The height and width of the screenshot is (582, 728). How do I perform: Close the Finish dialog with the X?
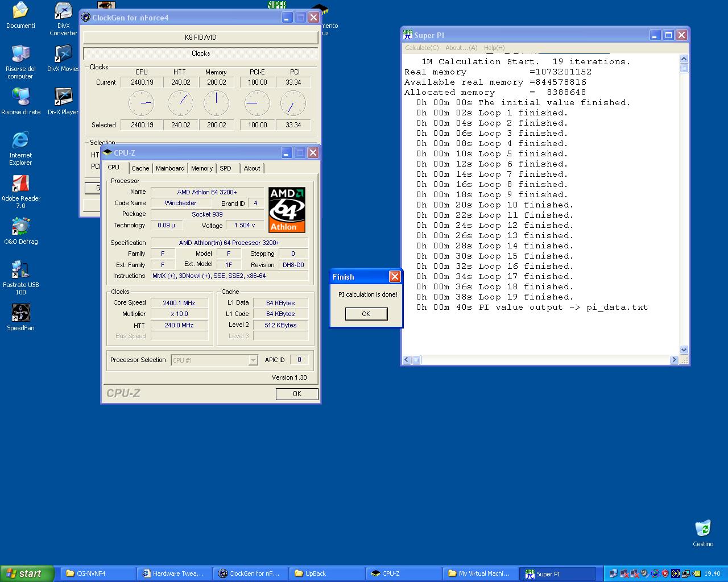pos(395,277)
